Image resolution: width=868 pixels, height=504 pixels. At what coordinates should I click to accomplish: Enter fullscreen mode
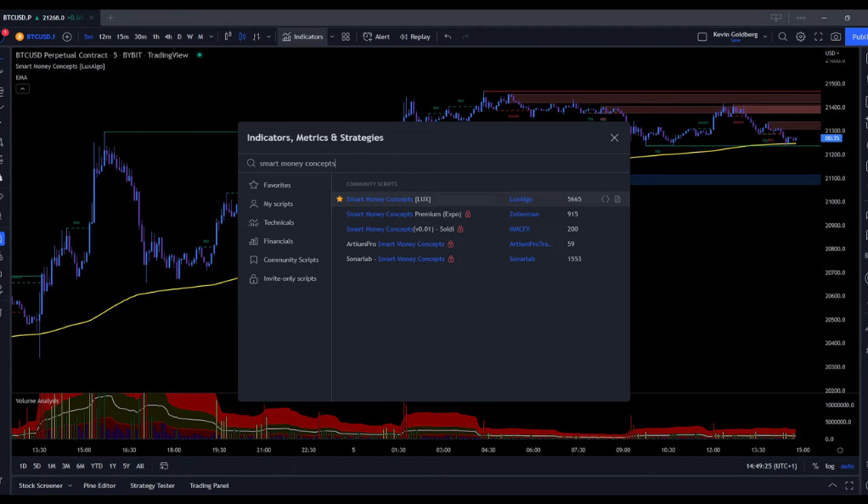pos(818,36)
